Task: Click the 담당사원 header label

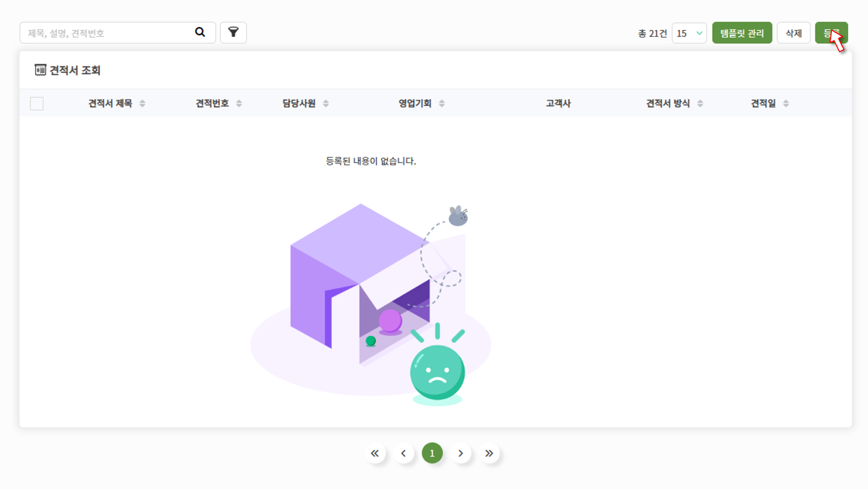Action: tap(299, 103)
